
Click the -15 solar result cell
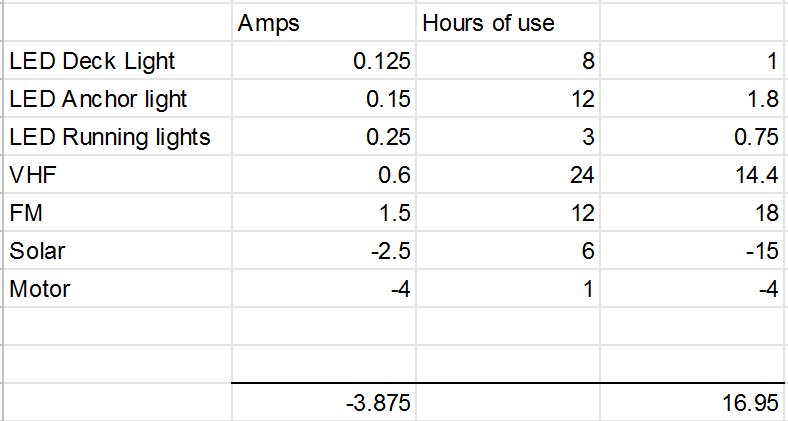pos(693,250)
